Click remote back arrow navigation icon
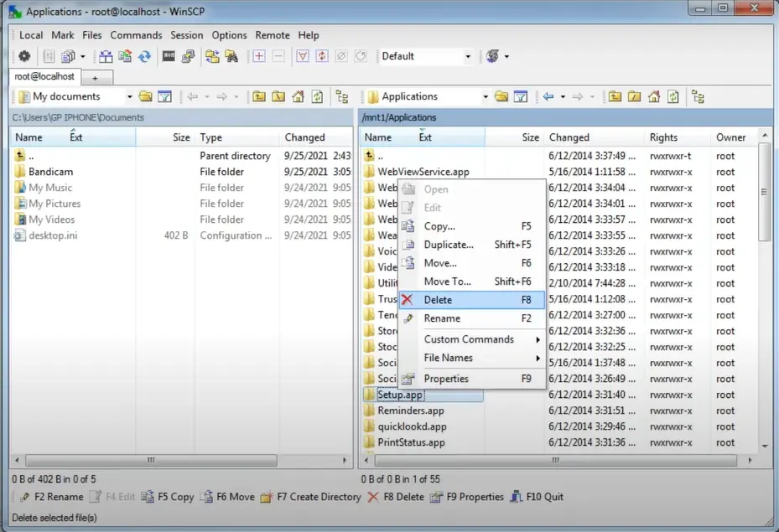 pyautogui.click(x=548, y=96)
